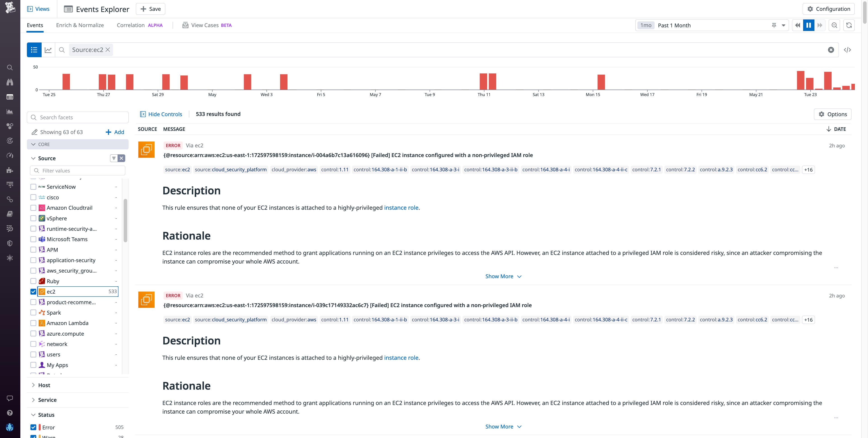Pause live updating of events
The height and width of the screenshot is (438, 868).
(x=809, y=25)
